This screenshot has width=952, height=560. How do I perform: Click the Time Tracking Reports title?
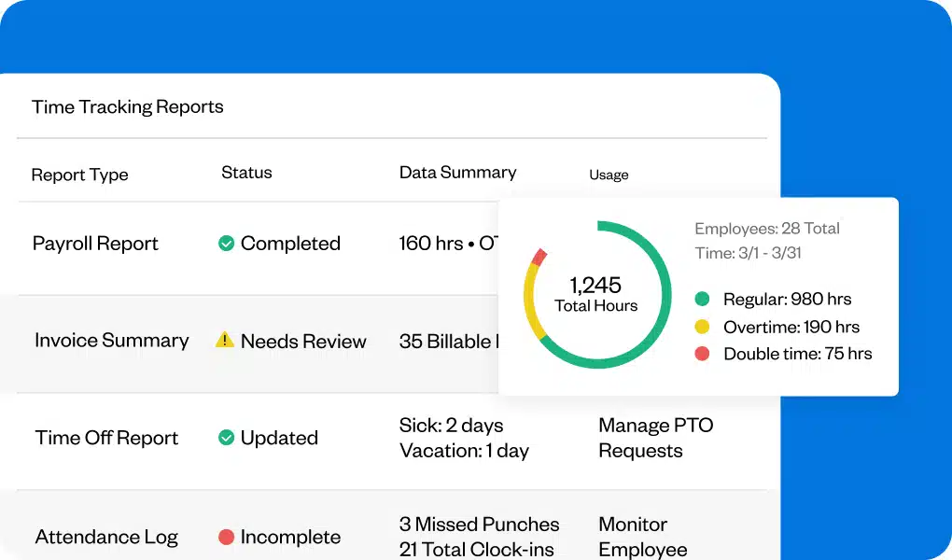128,106
